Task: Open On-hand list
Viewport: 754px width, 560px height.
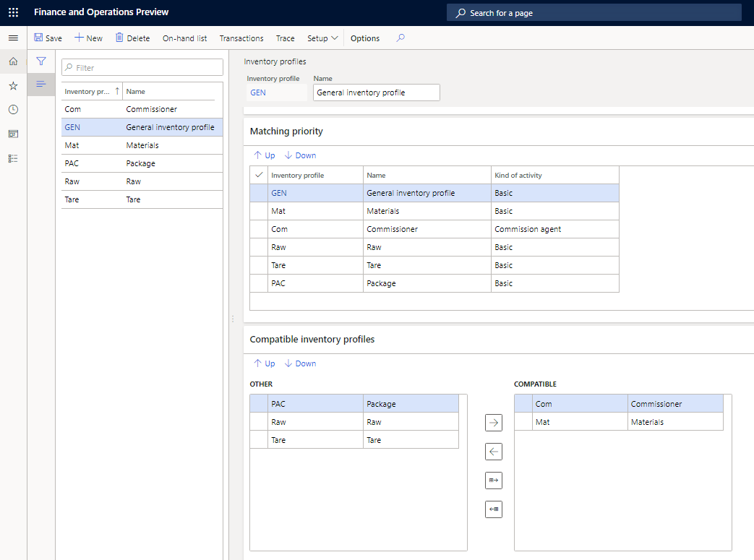Action: (184, 38)
